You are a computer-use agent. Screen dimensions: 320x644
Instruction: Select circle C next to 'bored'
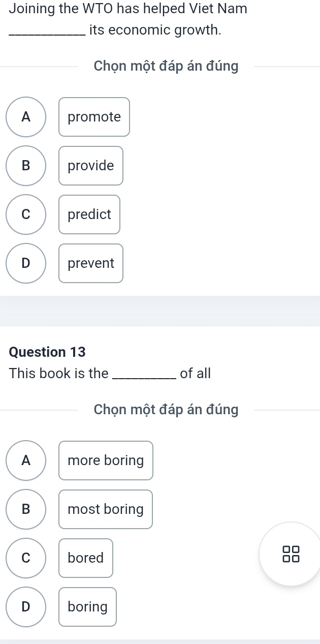[26, 558]
